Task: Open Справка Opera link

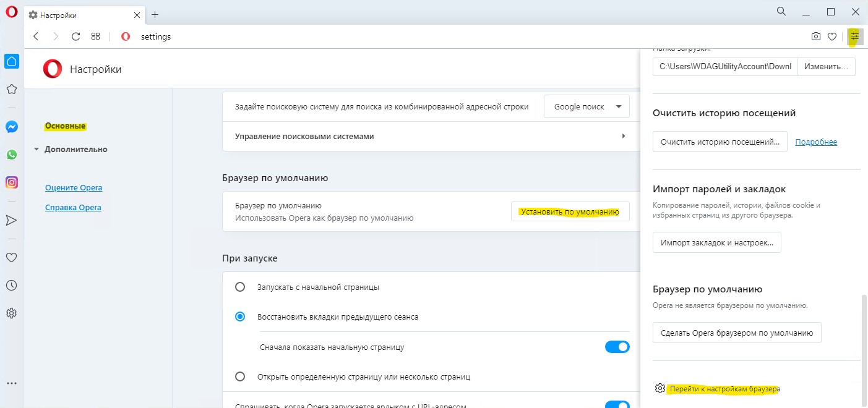Action: point(73,207)
